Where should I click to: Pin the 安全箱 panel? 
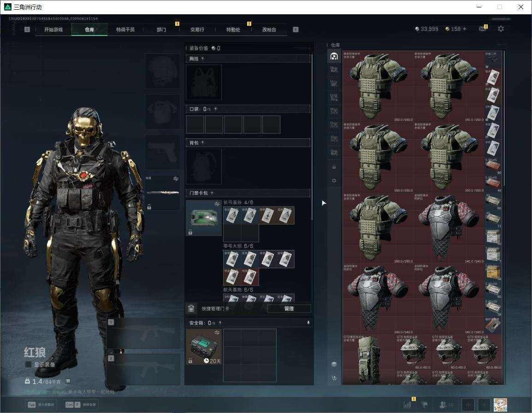coord(308,323)
